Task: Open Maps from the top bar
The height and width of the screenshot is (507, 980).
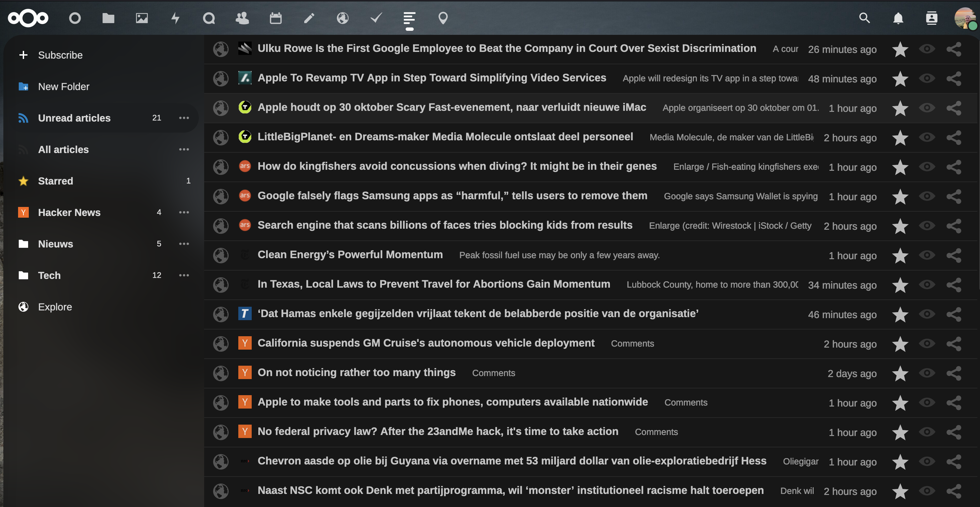Action: 442,18
